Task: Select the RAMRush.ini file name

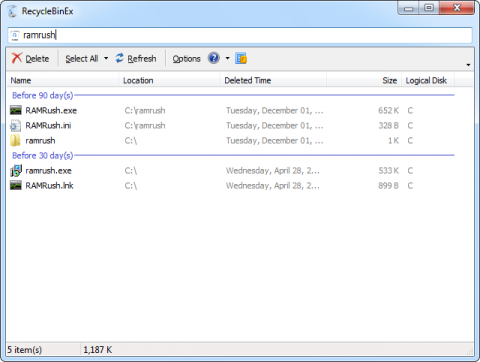Action: pos(48,126)
